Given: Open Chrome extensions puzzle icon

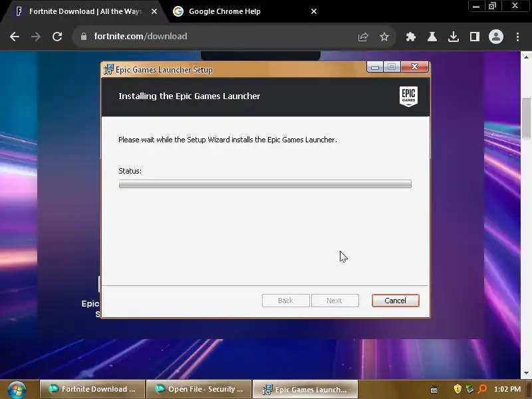Looking at the screenshot, I should [411, 37].
